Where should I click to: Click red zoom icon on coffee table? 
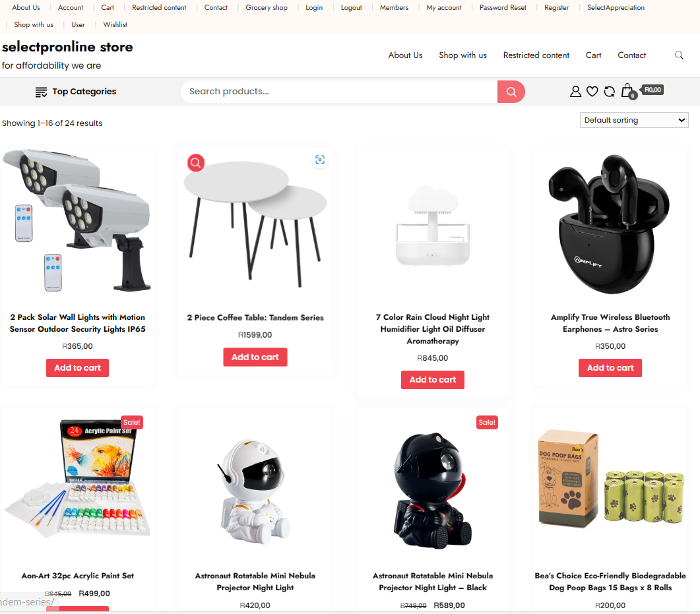click(x=196, y=163)
